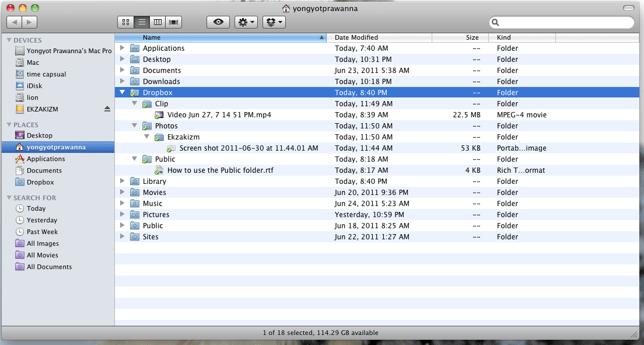Viewport: 644px width, 345px height.
Task: Open Applications in the sidebar
Action: tap(40, 159)
